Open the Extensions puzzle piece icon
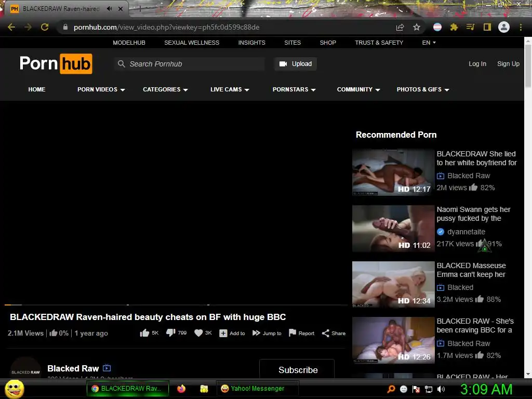This screenshot has width=532, height=399. point(454,27)
